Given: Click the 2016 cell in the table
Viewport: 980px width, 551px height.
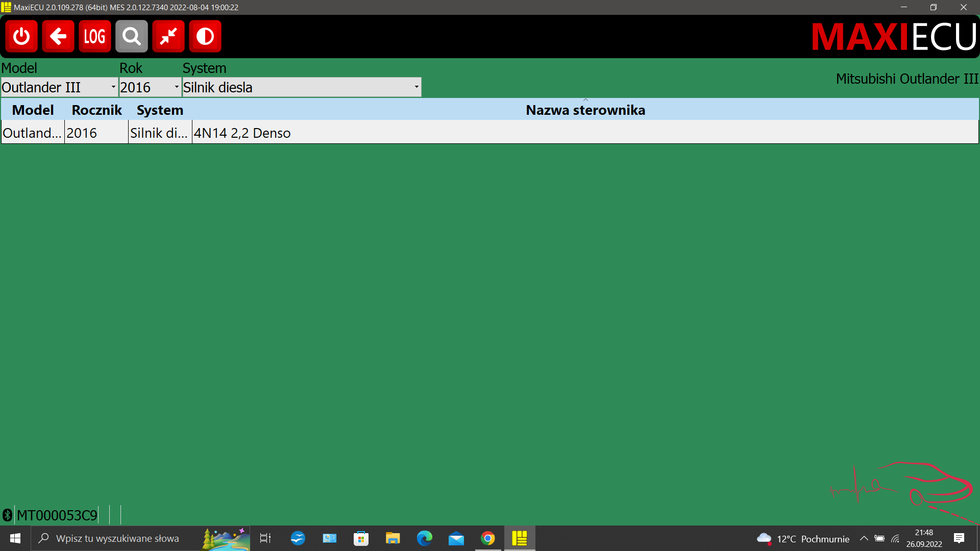Looking at the screenshot, I should 96,133.
